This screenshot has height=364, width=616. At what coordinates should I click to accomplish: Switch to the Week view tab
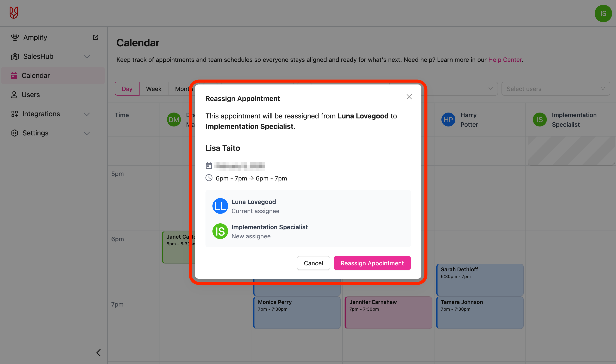(x=153, y=89)
